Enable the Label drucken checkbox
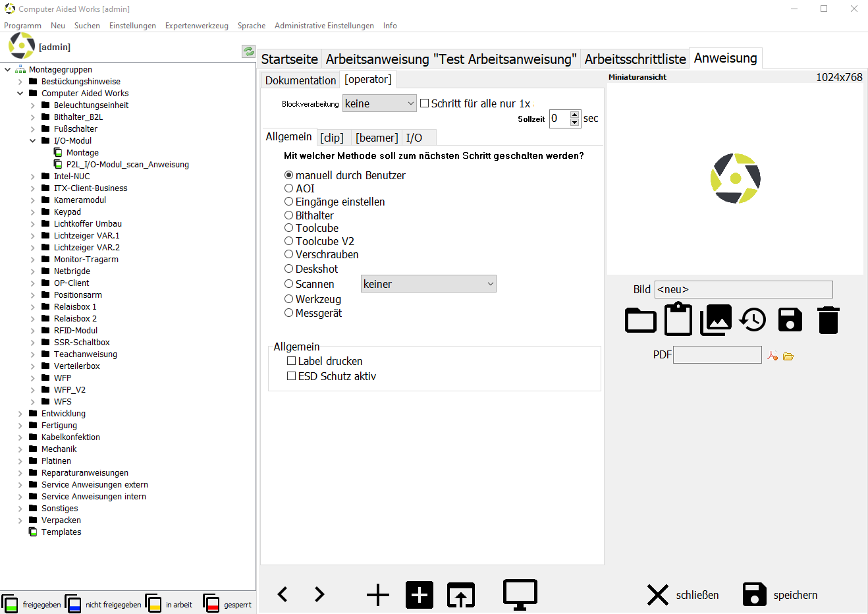The image size is (868, 614). [x=292, y=361]
